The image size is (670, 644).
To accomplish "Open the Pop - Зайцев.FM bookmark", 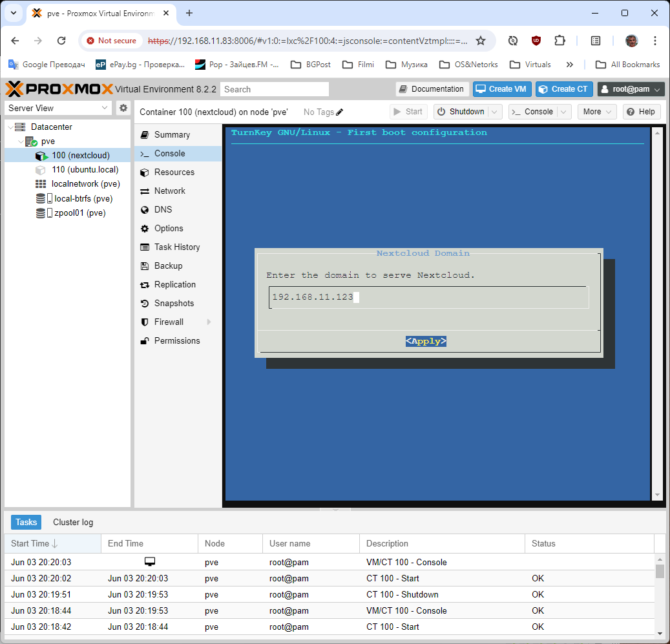I will pyautogui.click(x=236, y=65).
